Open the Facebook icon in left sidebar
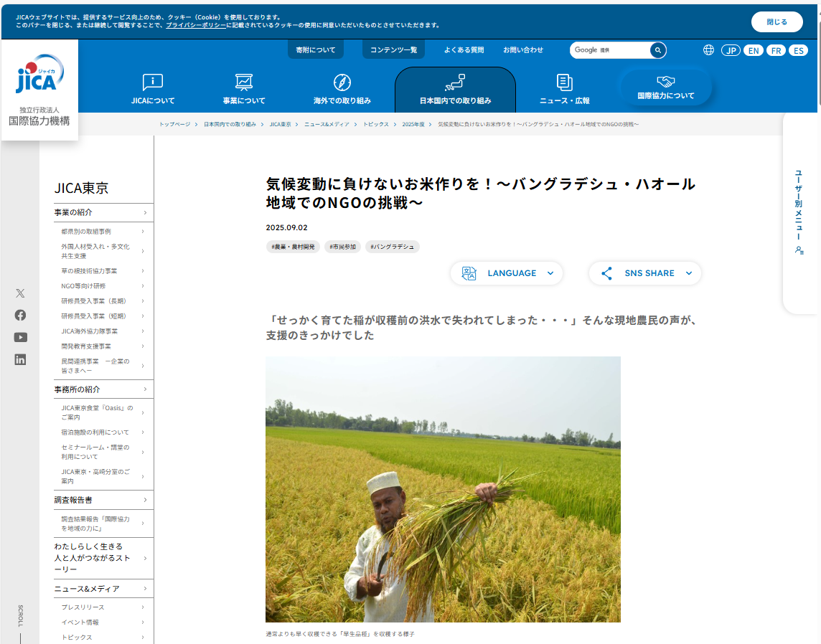Screen dimensions: 821x644 pos(20,315)
